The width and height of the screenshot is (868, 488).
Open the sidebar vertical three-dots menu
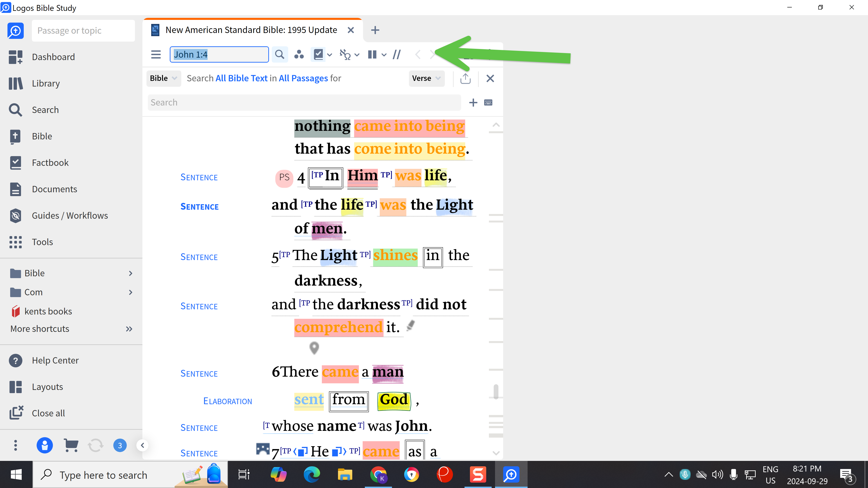(16, 445)
